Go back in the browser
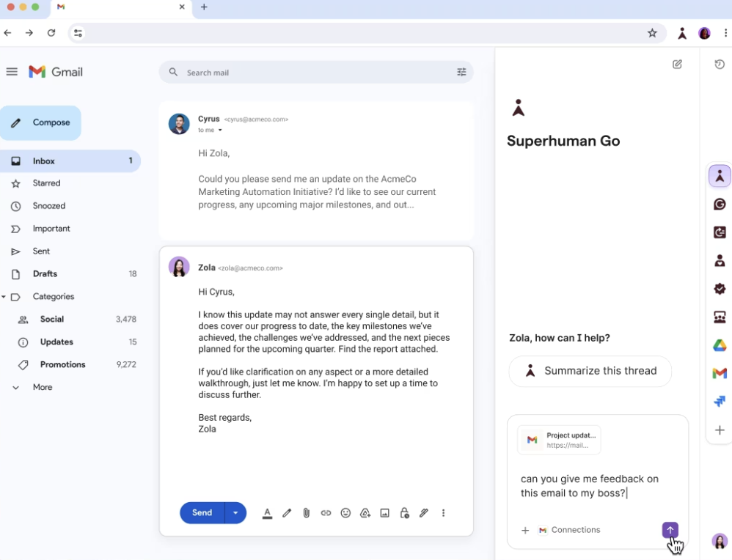732x560 pixels. tap(7, 33)
